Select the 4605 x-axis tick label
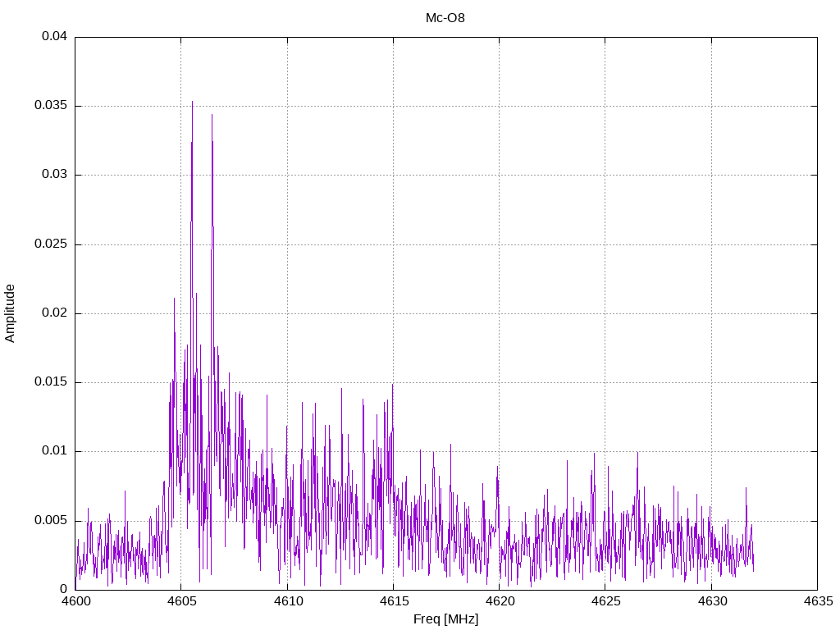 click(x=181, y=601)
